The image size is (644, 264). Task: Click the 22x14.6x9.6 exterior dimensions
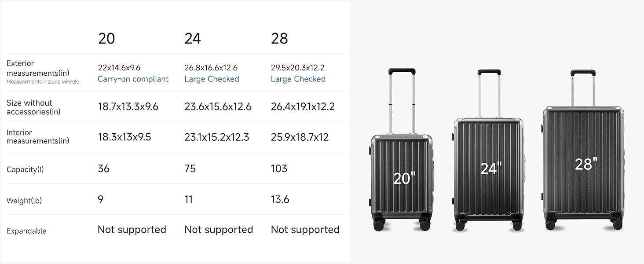tap(119, 68)
